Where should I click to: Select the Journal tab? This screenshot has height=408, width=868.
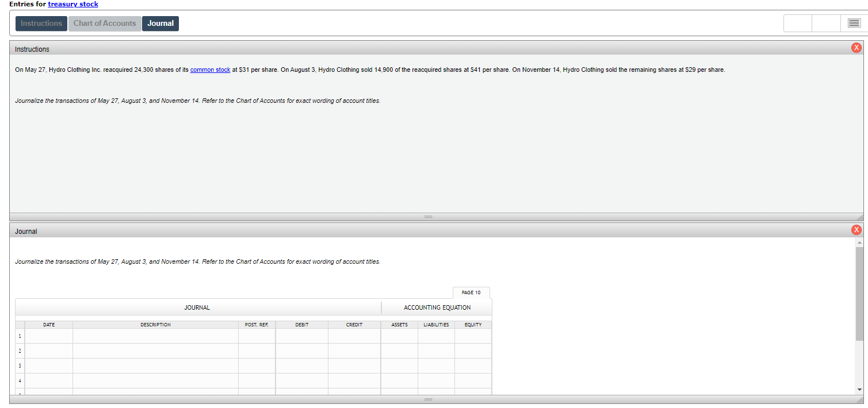coord(160,23)
